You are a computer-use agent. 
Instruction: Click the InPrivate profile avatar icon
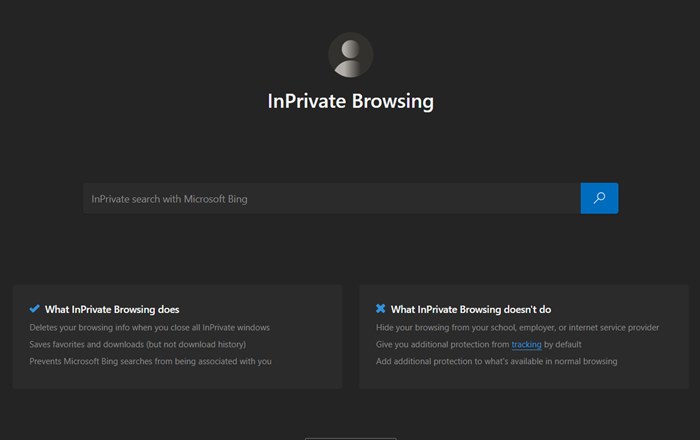[350, 55]
